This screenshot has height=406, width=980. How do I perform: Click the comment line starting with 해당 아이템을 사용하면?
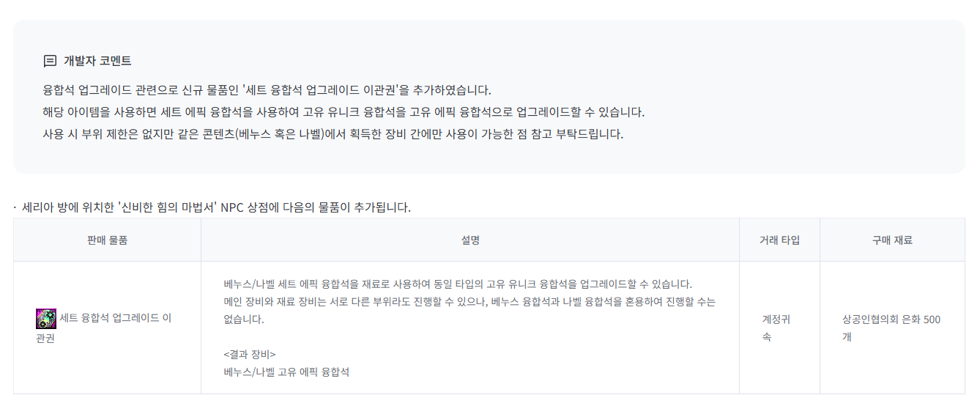point(344,113)
